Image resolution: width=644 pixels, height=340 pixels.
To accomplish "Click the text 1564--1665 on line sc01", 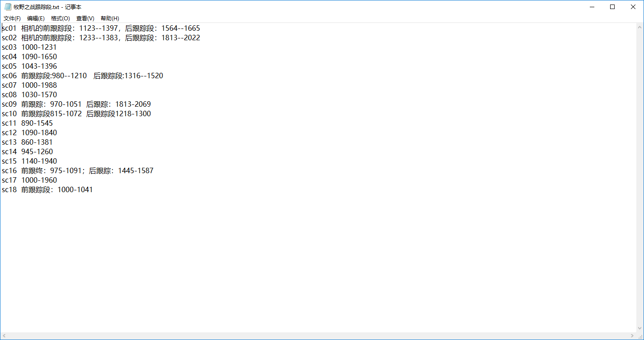I will [181, 28].
